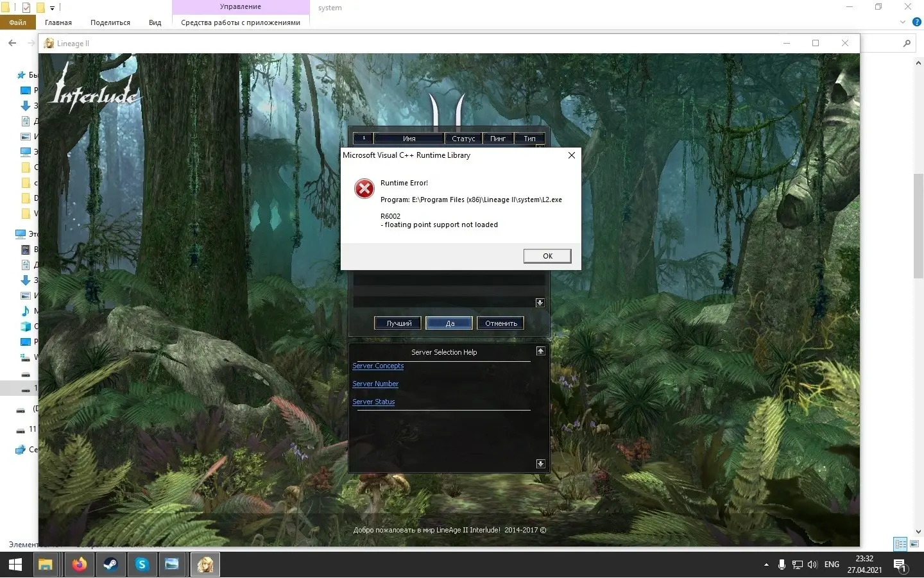The width and height of the screenshot is (924, 578).
Task: Click the Explorer help question mark icon
Action: (917, 22)
